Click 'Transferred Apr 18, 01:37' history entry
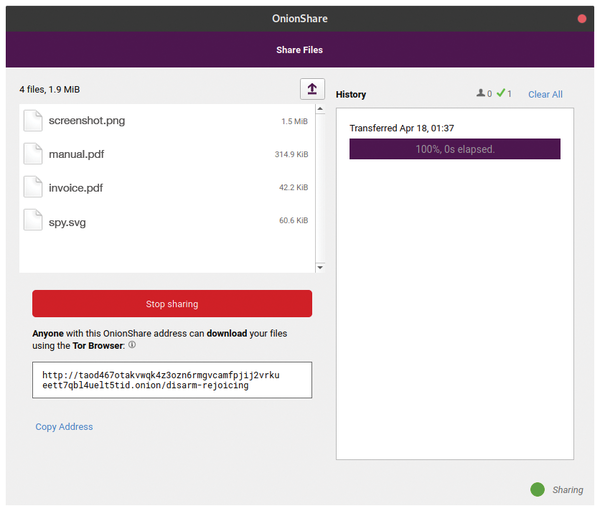 point(402,128)
